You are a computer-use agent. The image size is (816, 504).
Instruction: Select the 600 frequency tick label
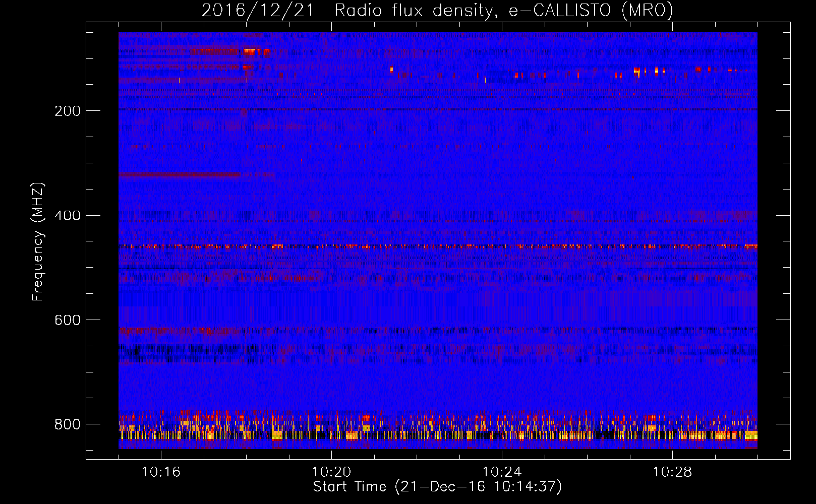(x=68, y=321)
